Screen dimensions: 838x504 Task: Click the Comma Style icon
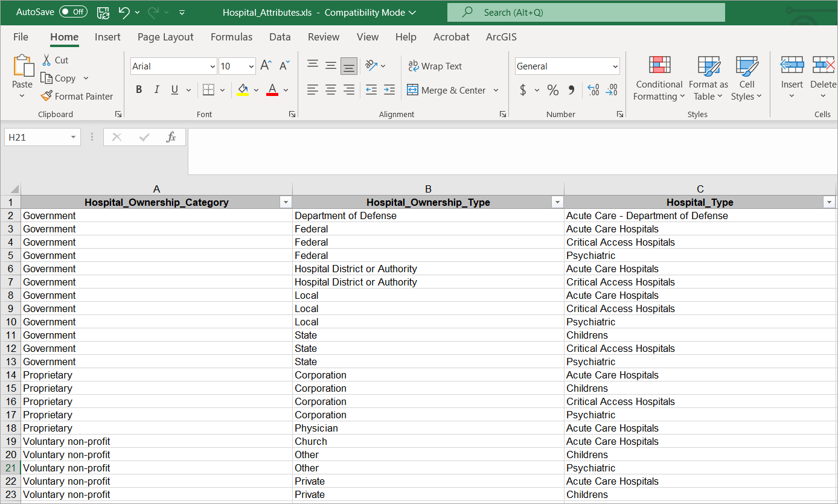click(x=571, y=89)
